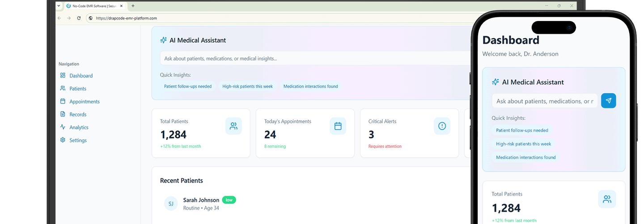644x224 pixels.
Task: Expand the browser tab search chevron
Action: pos(59,6)
